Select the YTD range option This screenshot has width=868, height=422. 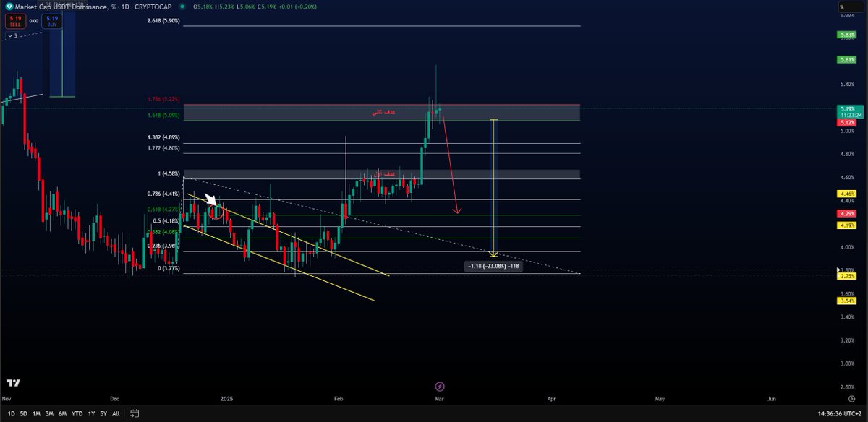77,414
